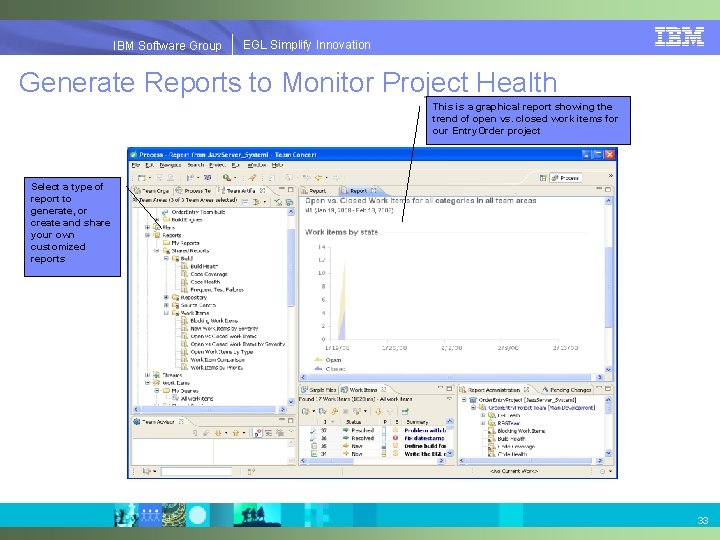Switch to the Process Templates tab
Screen dimensions: 720x540
[193, 191]
